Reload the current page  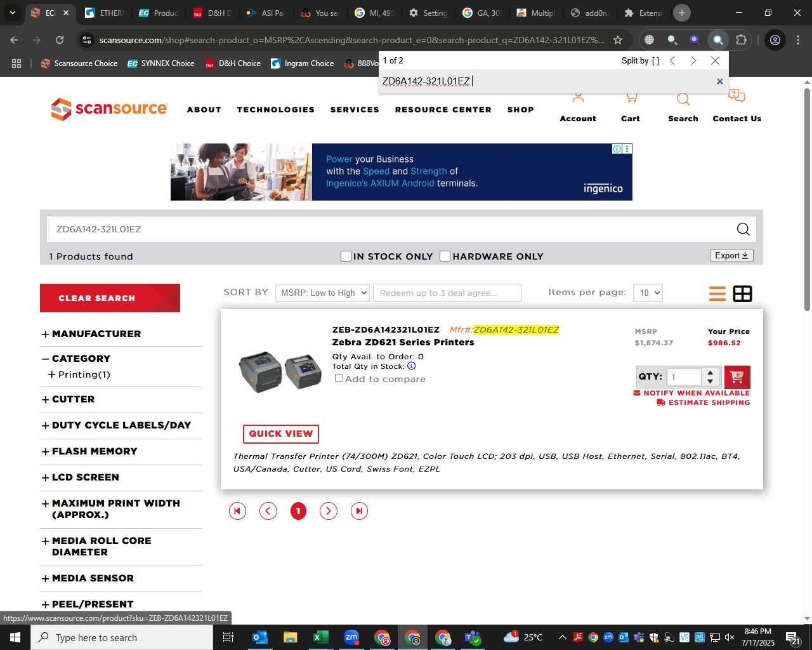point(60,40)
